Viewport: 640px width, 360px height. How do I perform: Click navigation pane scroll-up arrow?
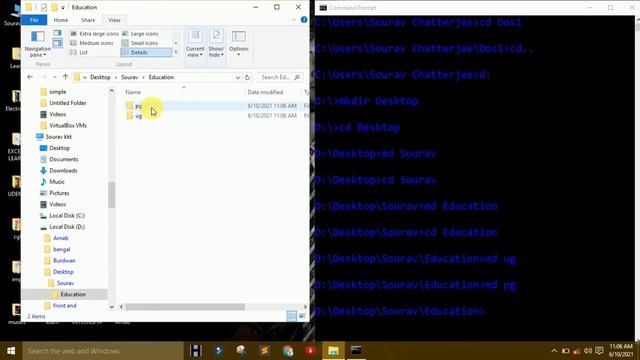pos(111,91)
